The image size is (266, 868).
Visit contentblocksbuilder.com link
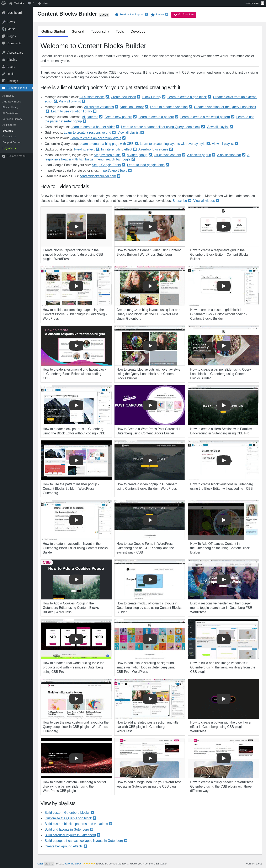click(98, 176)
